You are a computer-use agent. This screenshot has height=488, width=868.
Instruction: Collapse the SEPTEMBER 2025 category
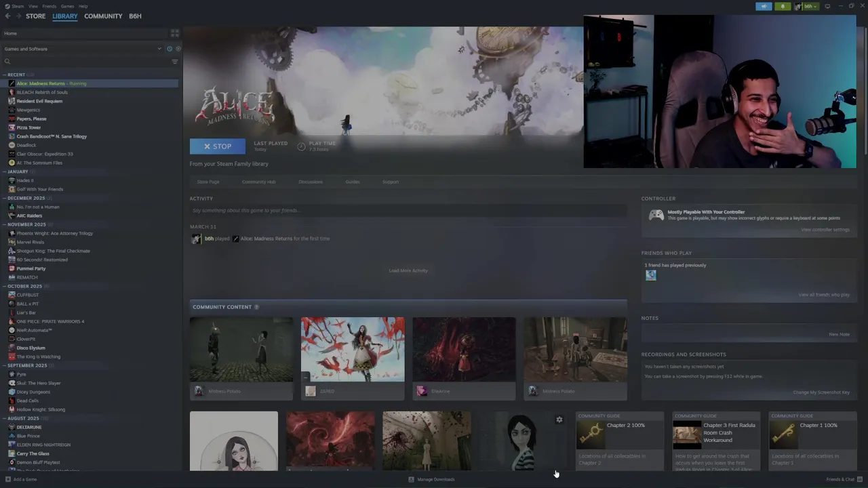tap(4, 365)
